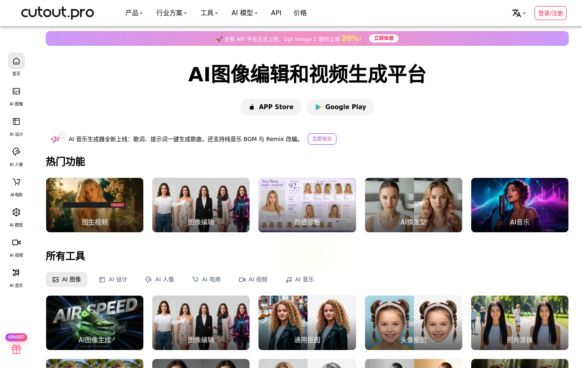Click the gift box icon

[16, 349]
